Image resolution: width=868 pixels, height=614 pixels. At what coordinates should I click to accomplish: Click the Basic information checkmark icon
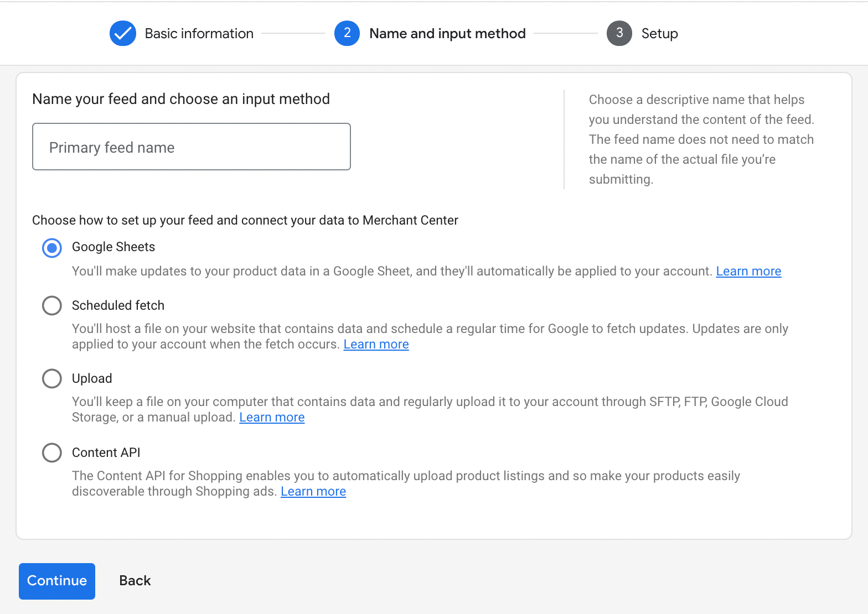click(123, 33)
